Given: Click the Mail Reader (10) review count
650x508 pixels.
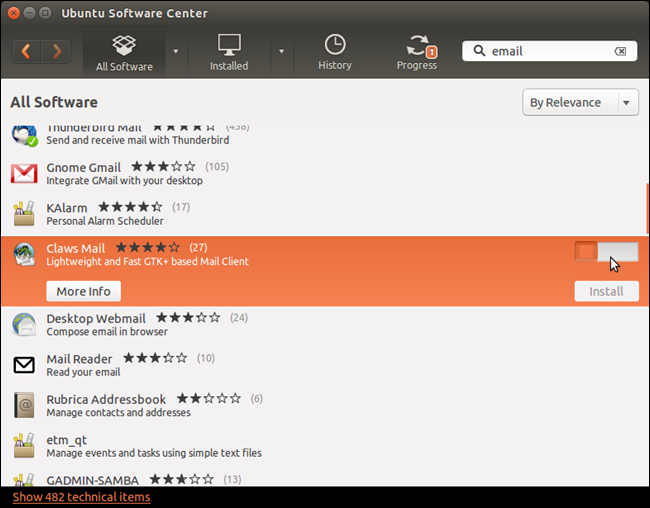Looking at the screenshot, I should pyautogui.click(x=206, y=358).
